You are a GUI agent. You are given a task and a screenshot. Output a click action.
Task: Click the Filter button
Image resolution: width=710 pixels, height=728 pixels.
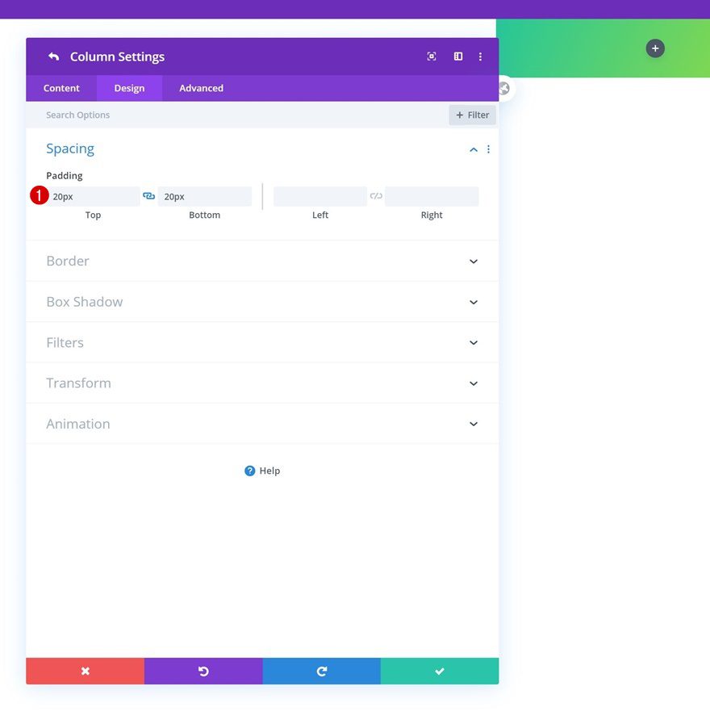[x=472, y=115]
